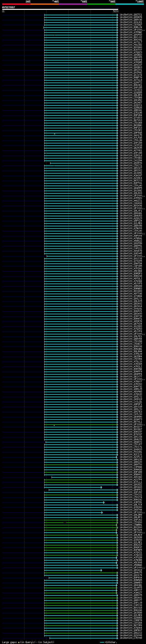Open hit UniRef100_Q9SN78

[131, 17]
